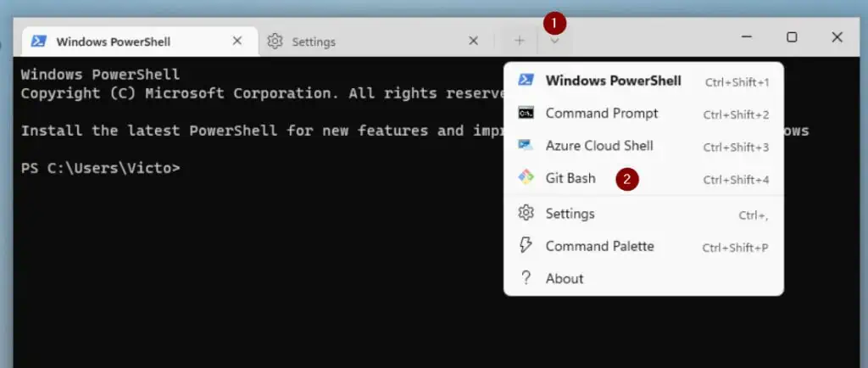Click the PowerShell icon on the first tab

pos(38,42)
